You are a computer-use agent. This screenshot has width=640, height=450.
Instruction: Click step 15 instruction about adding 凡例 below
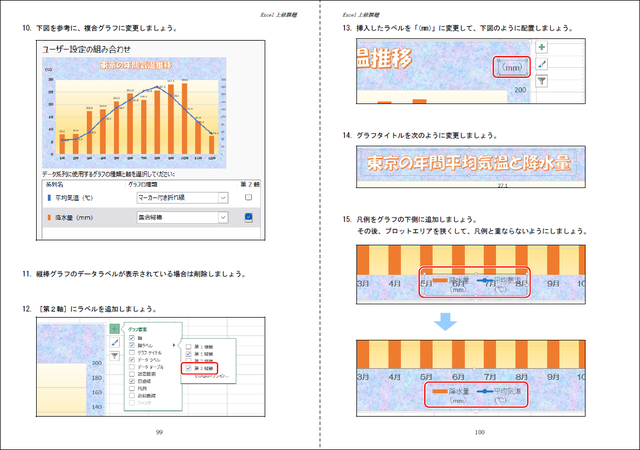point(417,219)
